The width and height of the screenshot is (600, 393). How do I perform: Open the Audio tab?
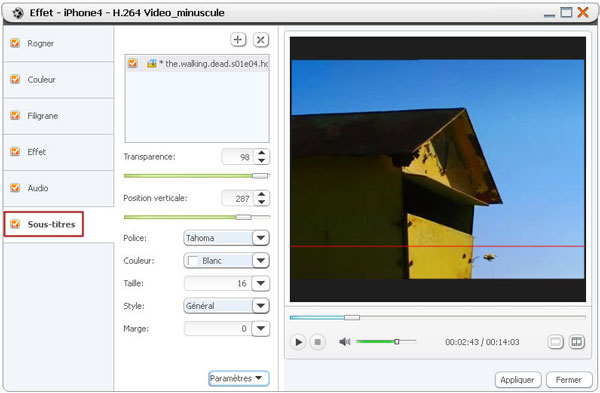click(x=59, y=188)
